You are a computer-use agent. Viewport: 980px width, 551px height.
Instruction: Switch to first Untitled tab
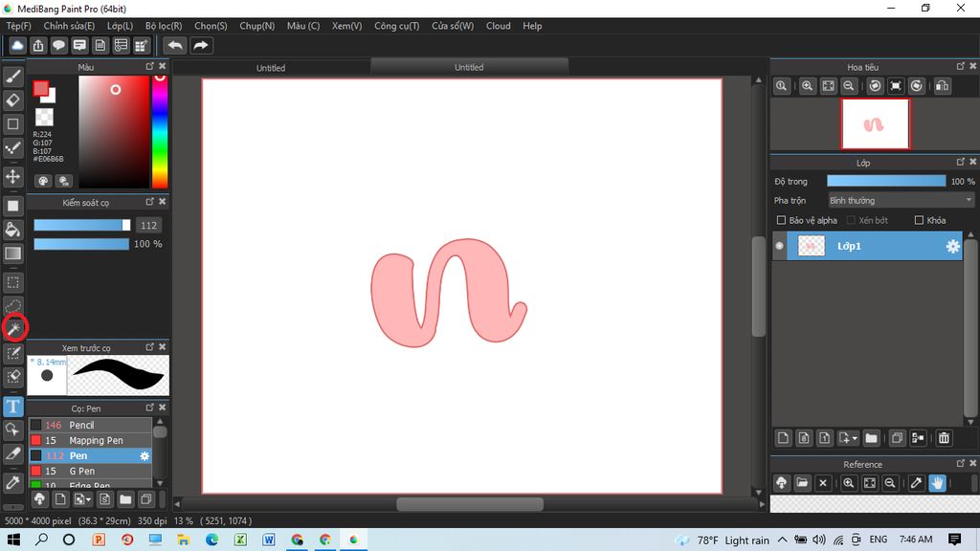click(x=271, y=68)
